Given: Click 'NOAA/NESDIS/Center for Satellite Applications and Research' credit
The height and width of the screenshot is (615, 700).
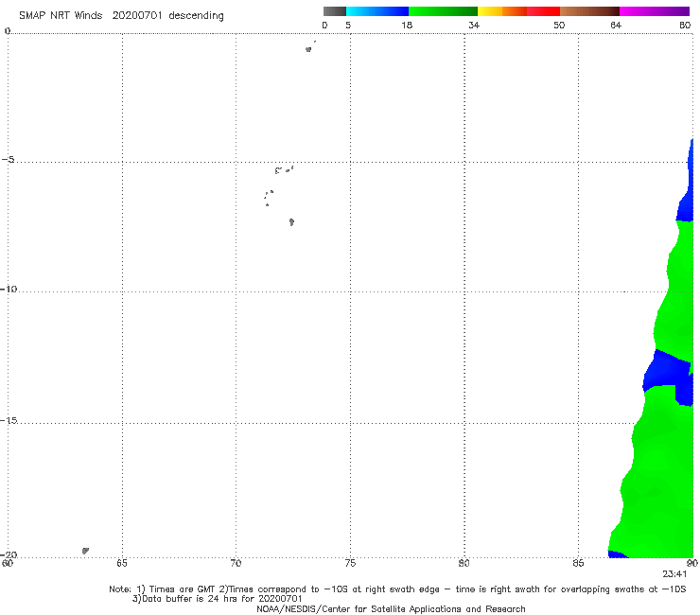Looking at the screenshot, I should tap(391, 609).
